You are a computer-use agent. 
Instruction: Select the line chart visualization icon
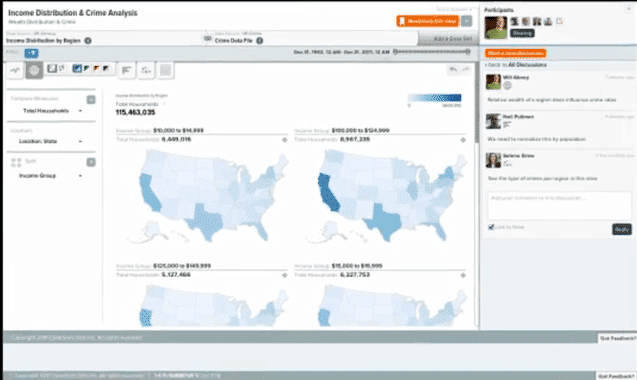pyautogui.click(x=15, y=70)
